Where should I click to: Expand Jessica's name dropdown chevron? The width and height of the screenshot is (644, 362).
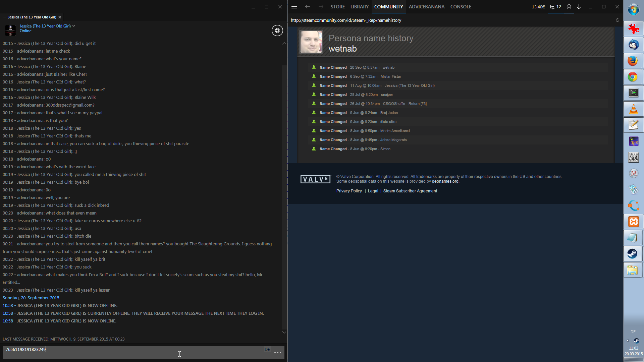point(74,26)
